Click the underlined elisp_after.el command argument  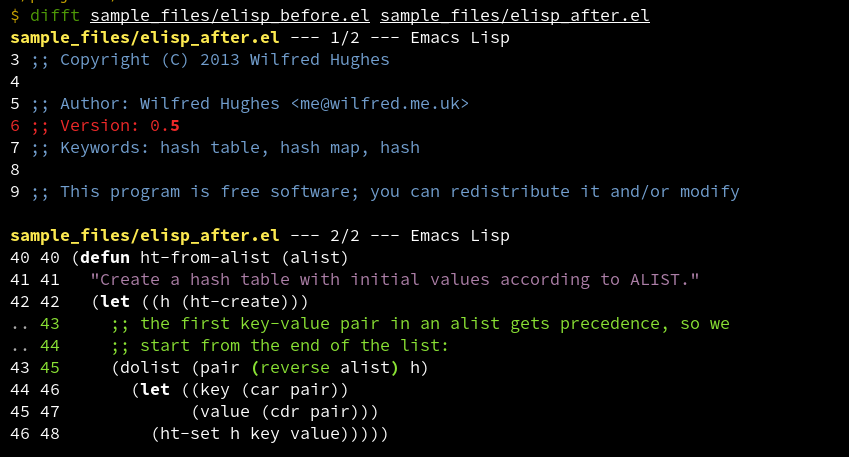coord(515,16)
